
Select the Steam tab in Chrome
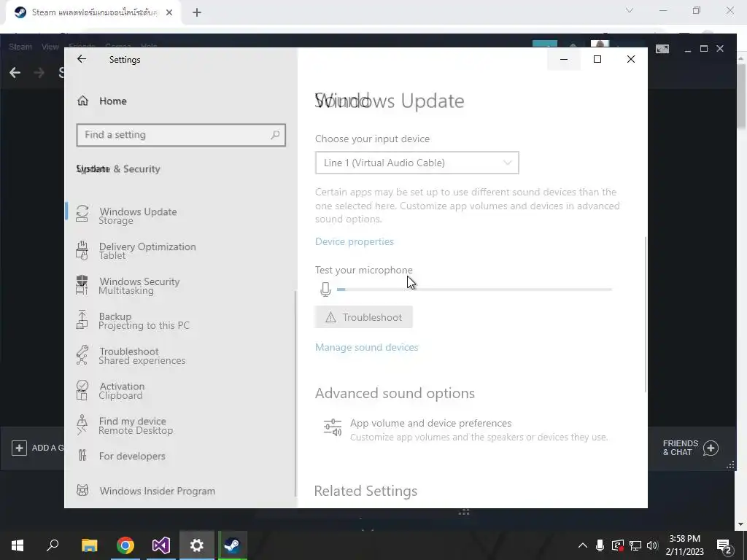pos(93,12)
